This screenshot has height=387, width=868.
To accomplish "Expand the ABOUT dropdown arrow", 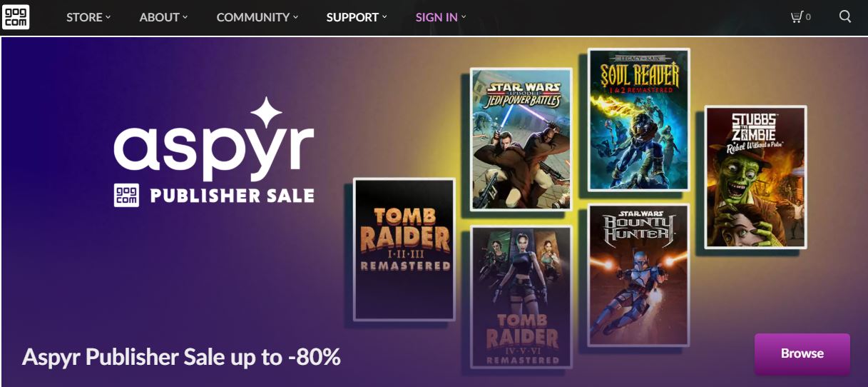I will point(185,16).
